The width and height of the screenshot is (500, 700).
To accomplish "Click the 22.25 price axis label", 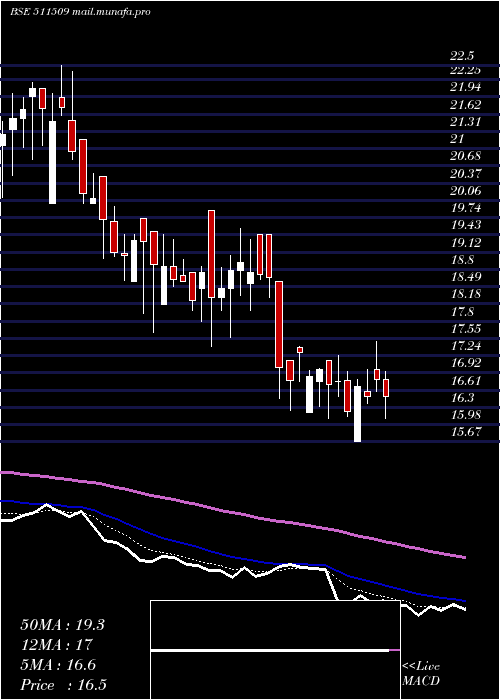I will [465, 70].
